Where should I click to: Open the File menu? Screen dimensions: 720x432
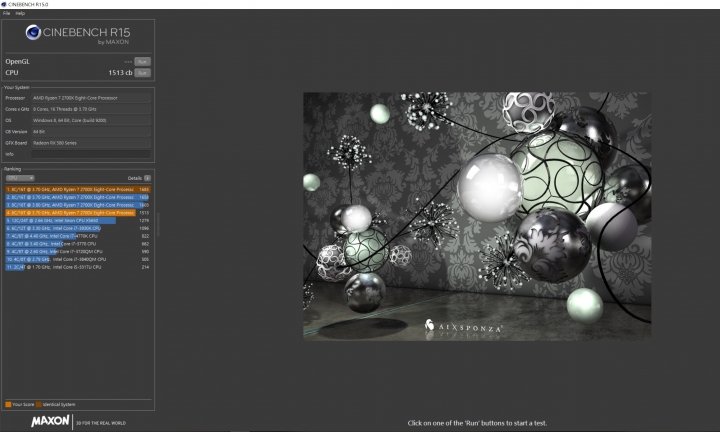click(7, 13)
